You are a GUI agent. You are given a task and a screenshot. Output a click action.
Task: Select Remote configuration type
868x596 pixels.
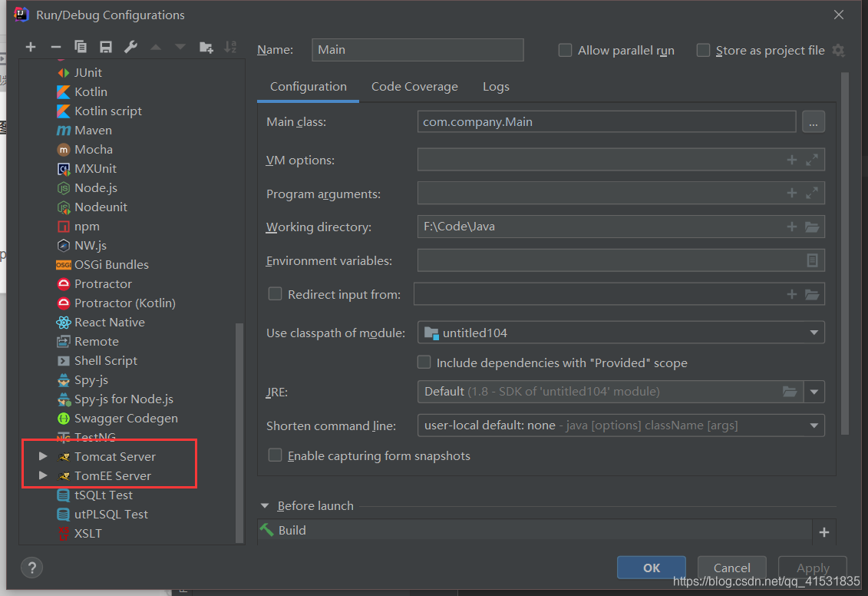point(88,341)
